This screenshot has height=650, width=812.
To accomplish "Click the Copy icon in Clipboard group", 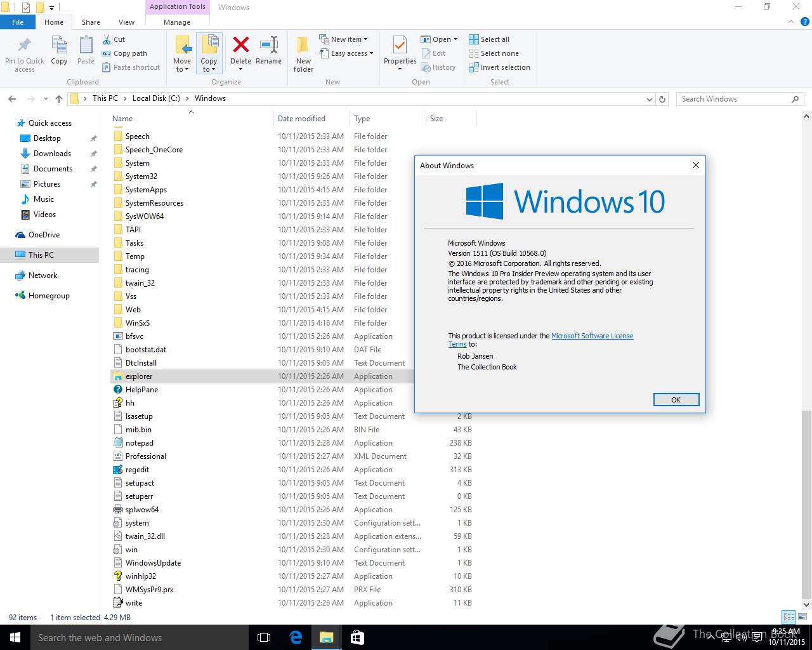I will pyautogui.click(x=59, y=46).
